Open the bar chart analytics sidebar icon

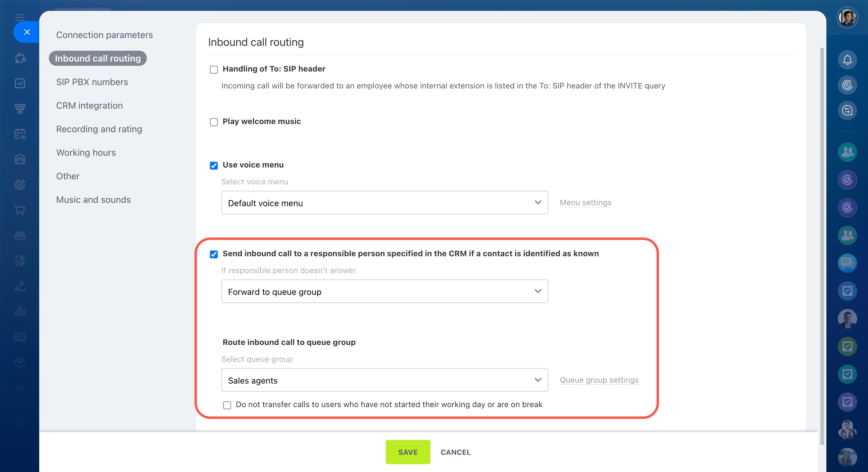click(20, 311)
